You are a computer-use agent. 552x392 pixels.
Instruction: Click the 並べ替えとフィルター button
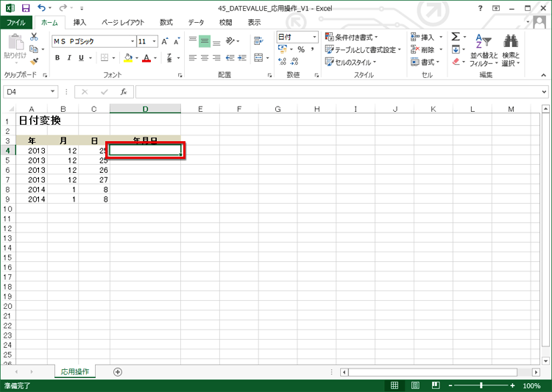(x=484, y=49)
